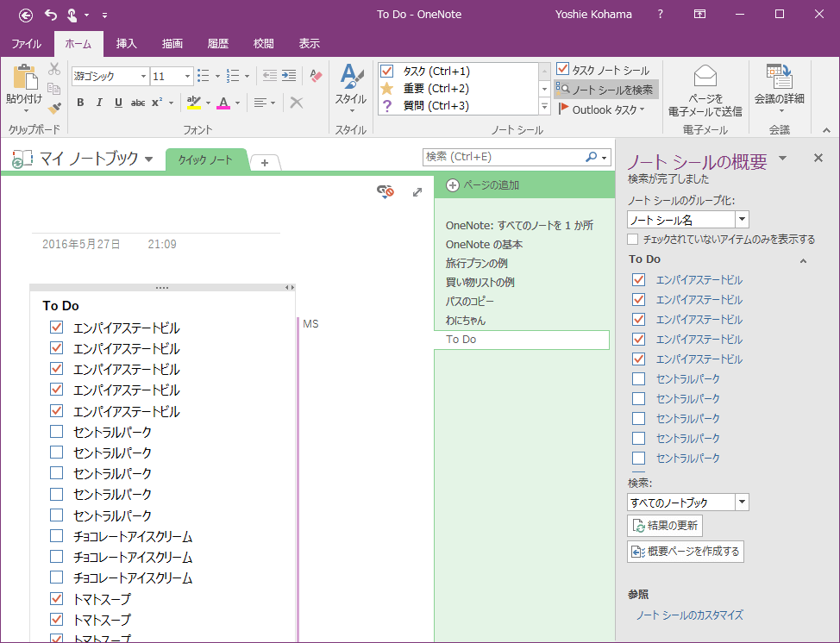Open the font name dropdown
840x643 pixels.
tap(143, 77)
